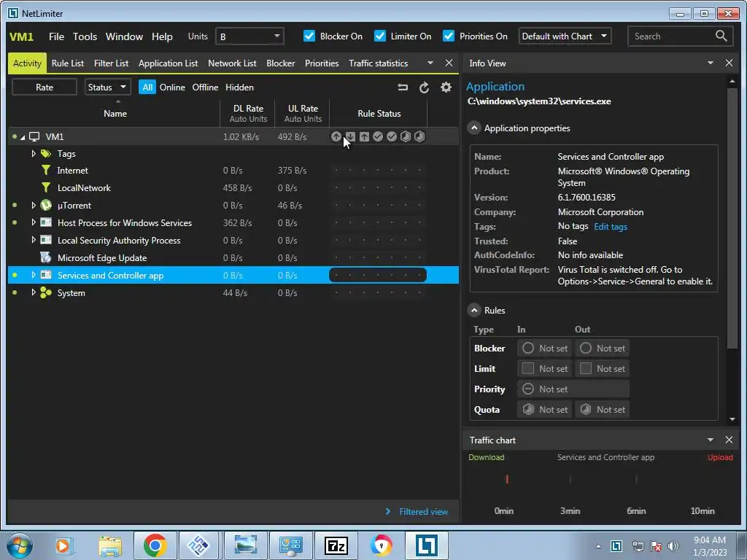The height and width of the screenshot is (560, 747).
Task: Expand Local Security Authority Process node
Action: pos(34,240)
